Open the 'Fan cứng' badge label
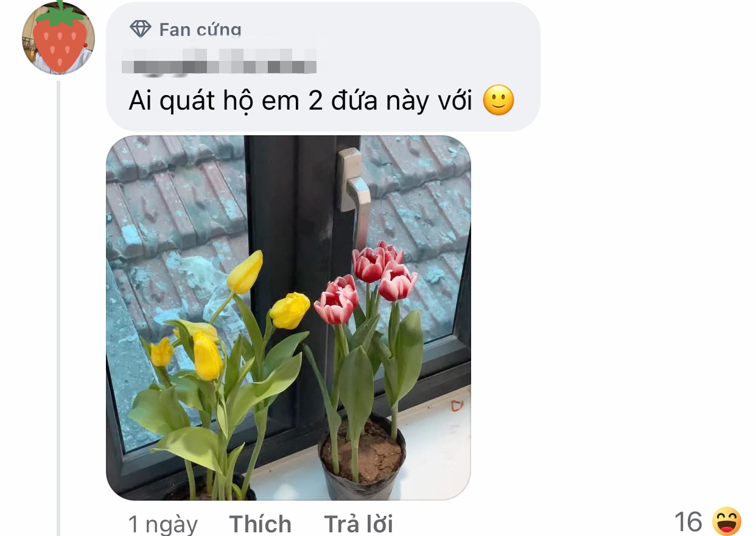Screen dimensions: 756x536 pyautogui.click(x=200, y=29)
